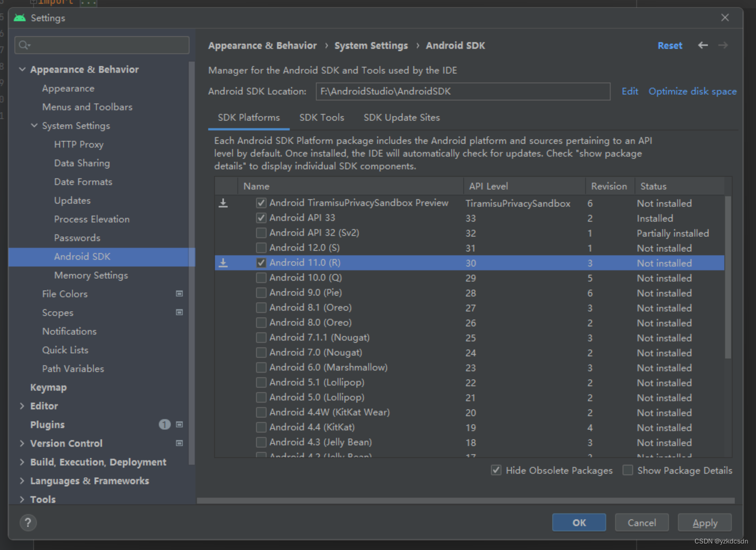Uncheck the Android 11.0 (R) checkbox
The height and width of the screenshot is (550, 756).
(x=261, y=263)
